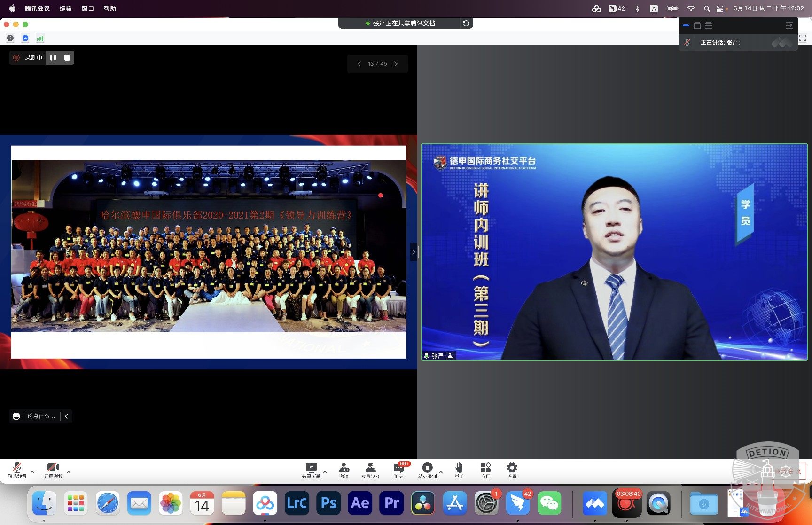Enter fullscreen with top-right corner icon
Screen dimensions: 812x525
(803, 38)
